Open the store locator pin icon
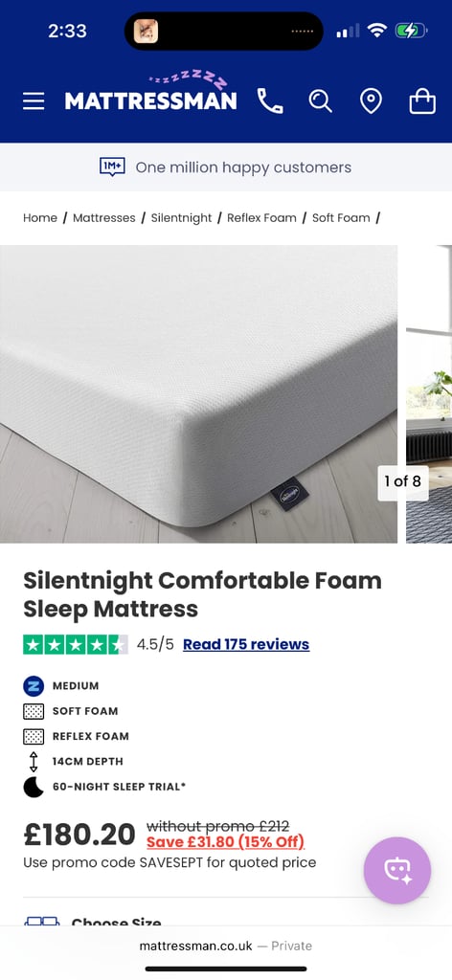This screenshot has width=452, height=980. (372, 101)
